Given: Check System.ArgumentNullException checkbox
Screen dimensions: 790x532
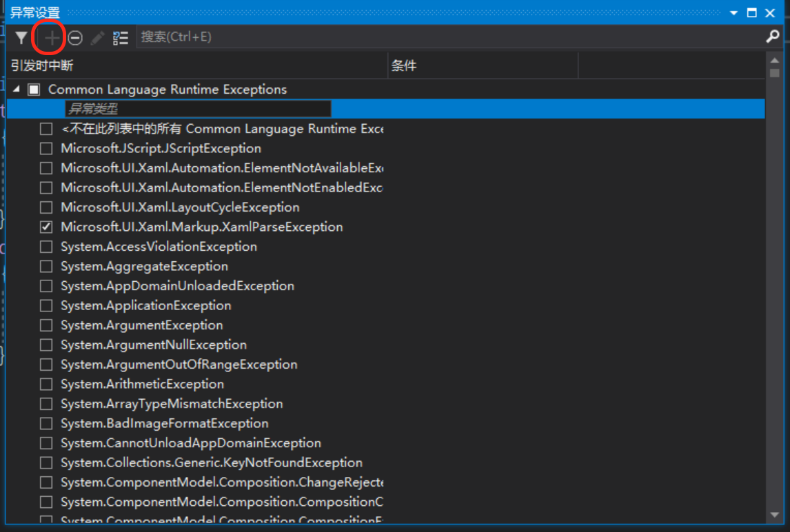Looking at the screenshot, I should 46,345.
